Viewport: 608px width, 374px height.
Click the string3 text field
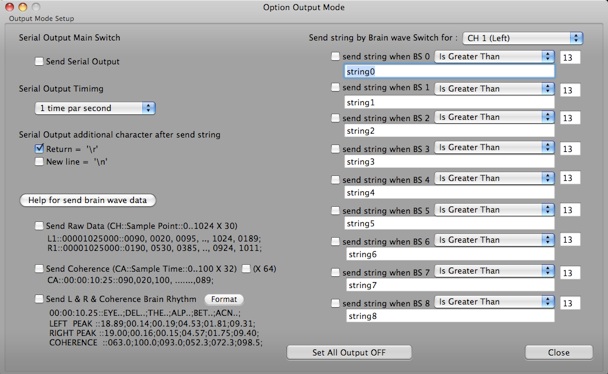pyautogui.click(x=449, y=162)
